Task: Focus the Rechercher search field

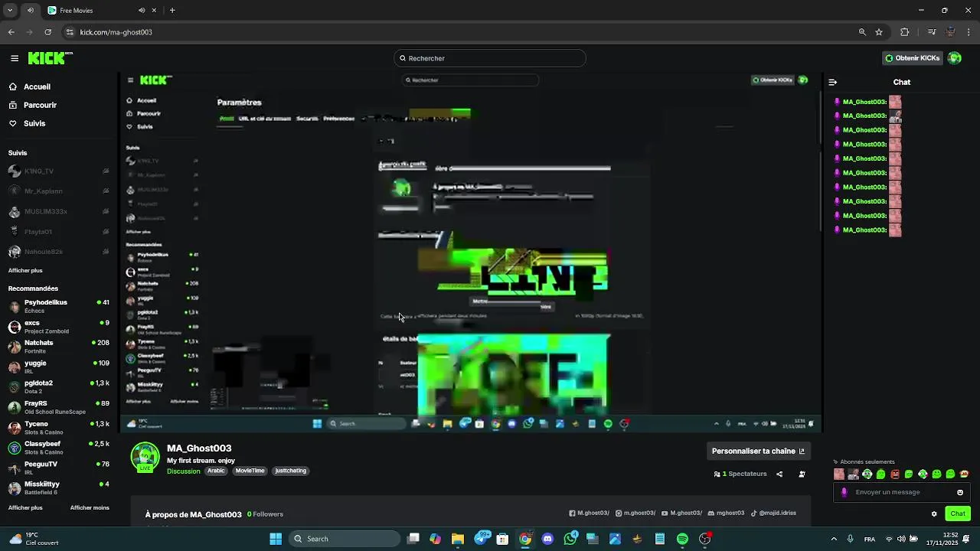Action: [x=490, y=58]
